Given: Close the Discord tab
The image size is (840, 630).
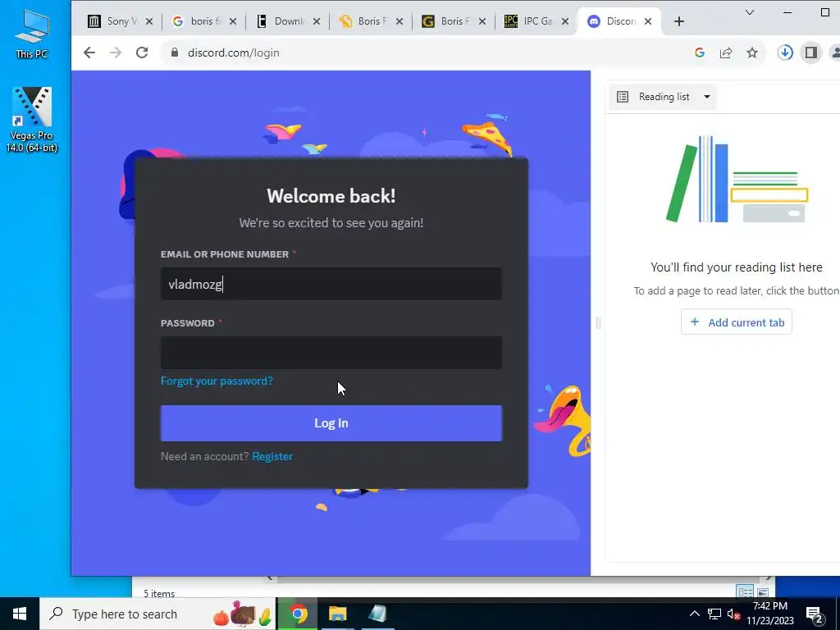Looking at the screenshot, I should tap(648, 21).
